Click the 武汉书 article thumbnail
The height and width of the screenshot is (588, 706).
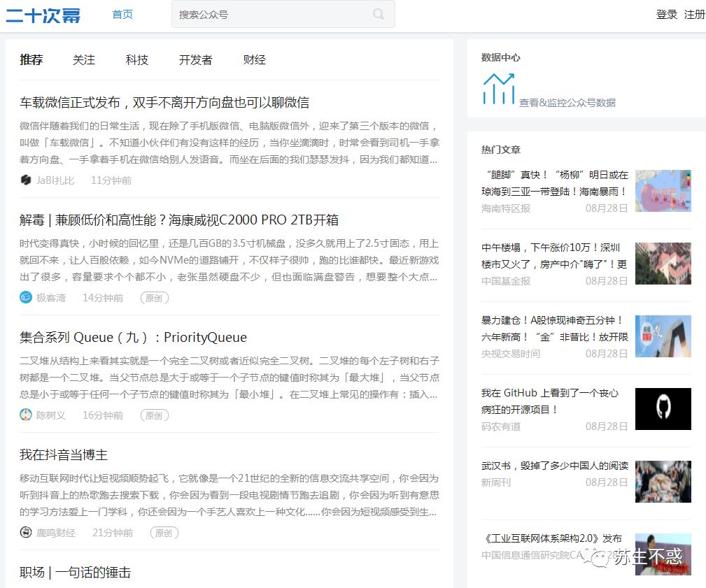(663, 482)
